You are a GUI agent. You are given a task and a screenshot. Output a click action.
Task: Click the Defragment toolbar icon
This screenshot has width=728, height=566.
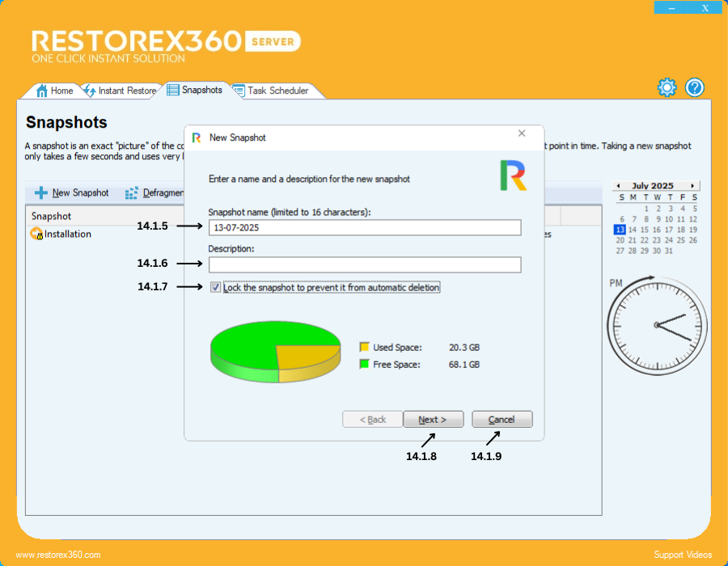click(x=131, y=192)
